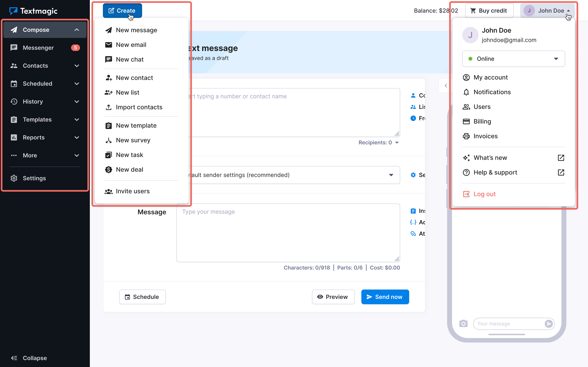The height and width of the screenshot is (367, 588).
Task: Click the send arrow in phone preview
Action: (549, 324)
